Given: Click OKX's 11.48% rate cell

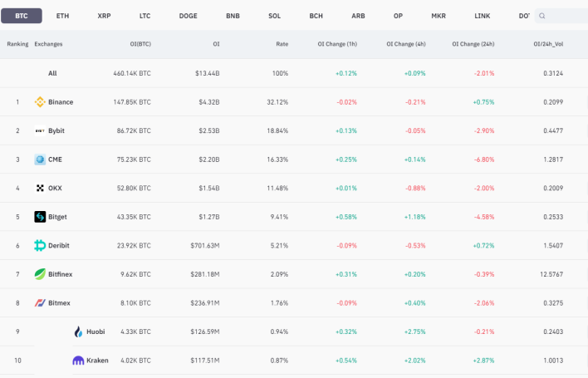Looking at the screenshot, I should pyautogui.click(x=277, y=189).
